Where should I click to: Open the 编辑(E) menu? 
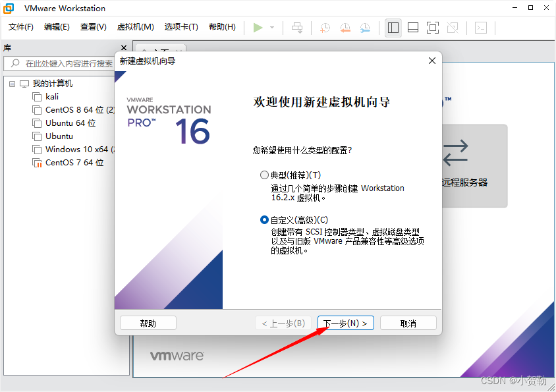(x=57, y=27)
